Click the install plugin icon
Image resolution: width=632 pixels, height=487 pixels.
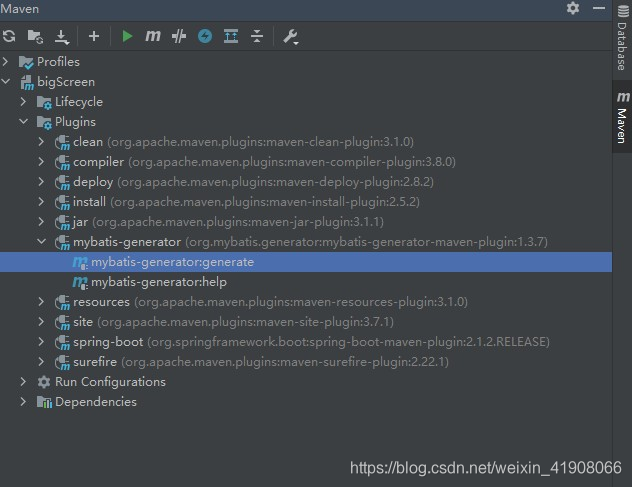tap(62, 202)
